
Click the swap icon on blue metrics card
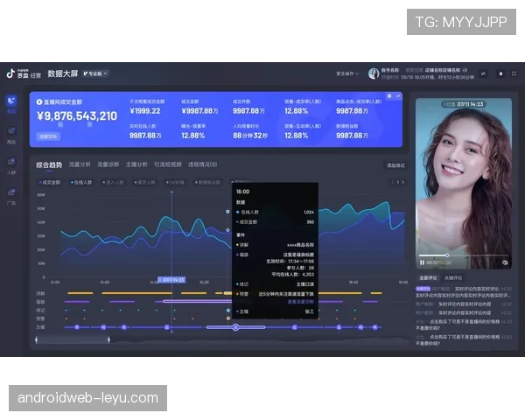coord(398,96)
